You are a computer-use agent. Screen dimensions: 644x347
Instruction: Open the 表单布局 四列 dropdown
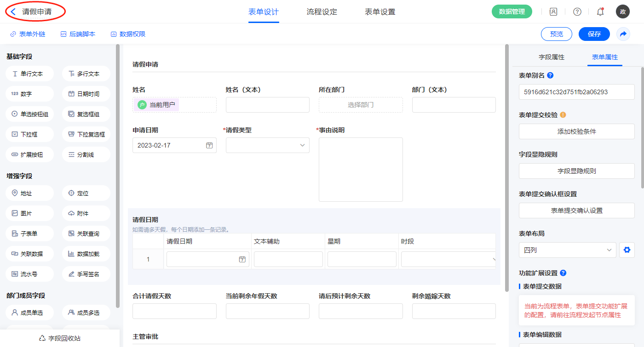[567, 250]
